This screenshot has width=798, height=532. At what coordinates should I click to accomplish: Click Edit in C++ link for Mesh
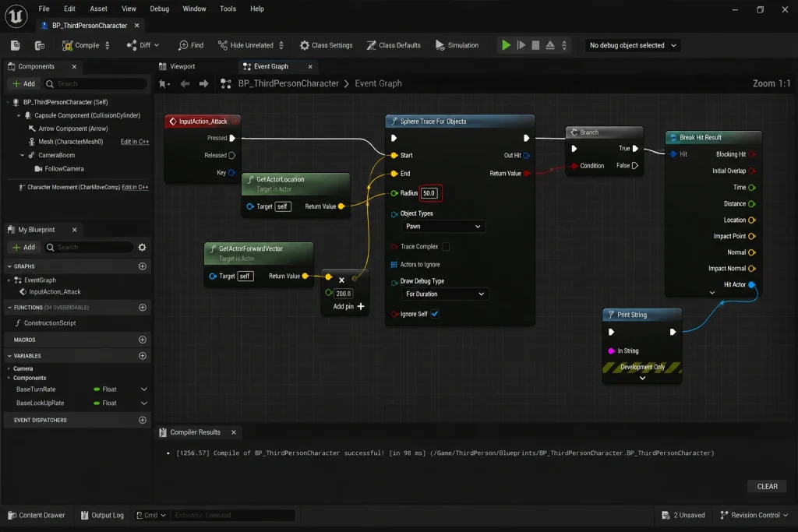pos(134,142)
